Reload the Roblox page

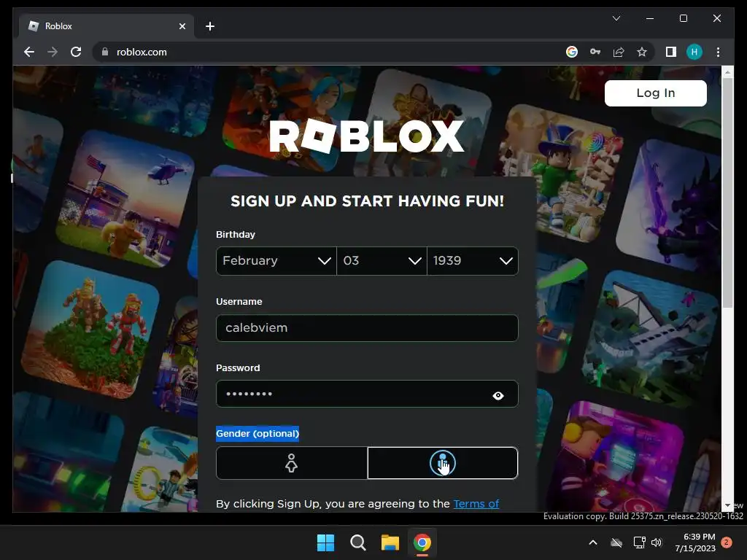(x=76, y=52)
